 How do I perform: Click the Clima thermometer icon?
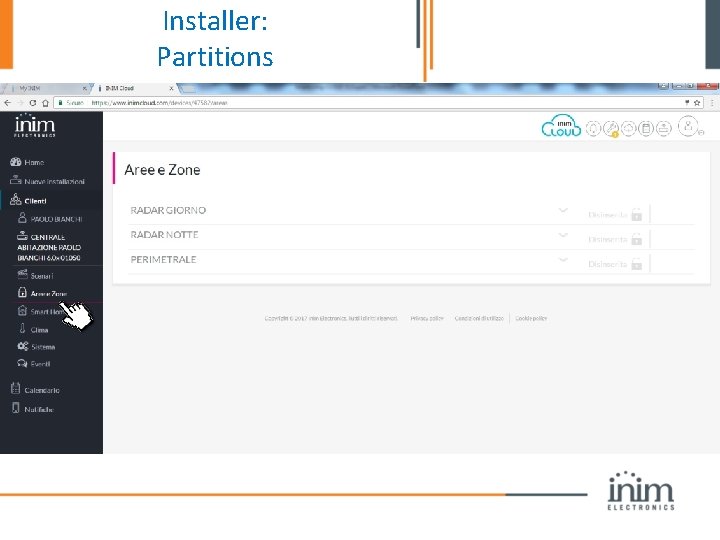click(x=22, y=328)
